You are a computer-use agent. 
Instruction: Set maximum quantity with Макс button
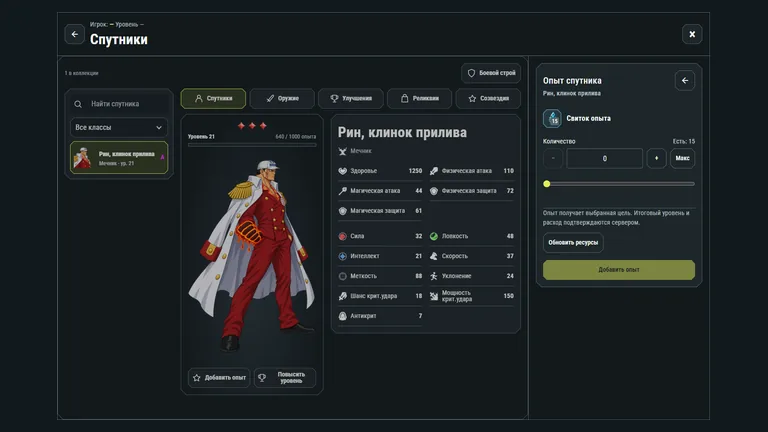click(682, 158)
